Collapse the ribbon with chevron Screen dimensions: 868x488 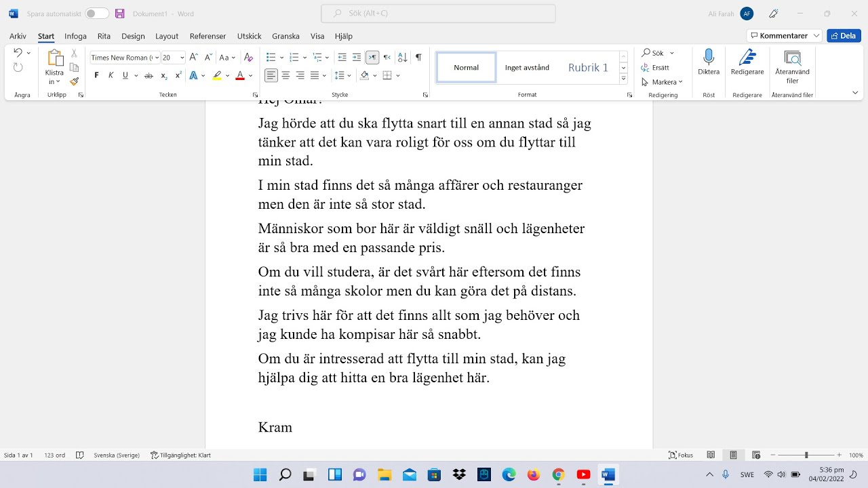coord(855,93)
